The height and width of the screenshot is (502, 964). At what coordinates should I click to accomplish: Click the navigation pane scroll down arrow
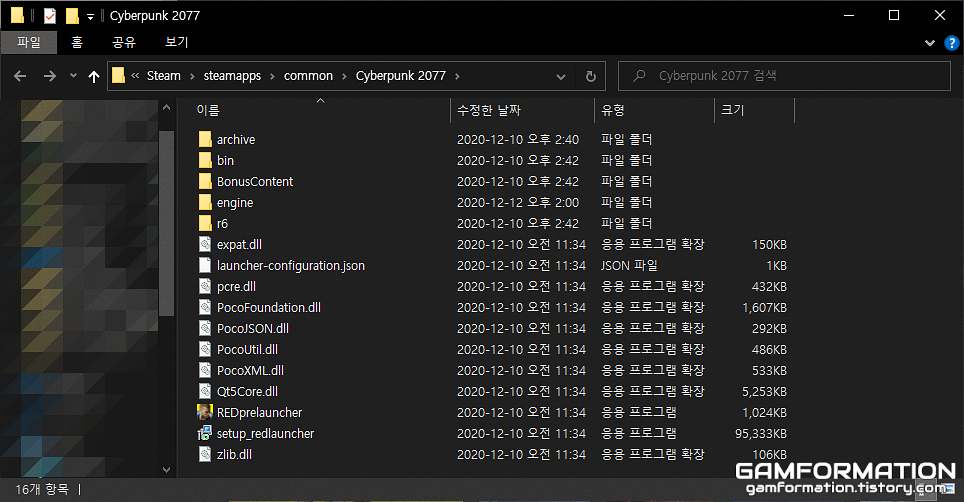point(166,470)
